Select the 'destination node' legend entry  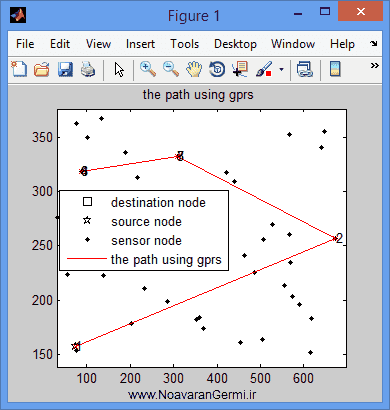[158, 202]
